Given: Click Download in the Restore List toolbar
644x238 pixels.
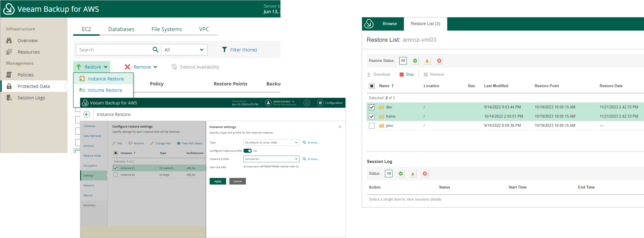Looking at the screenshot, I should pyautogui.click(x=378, y=75).
